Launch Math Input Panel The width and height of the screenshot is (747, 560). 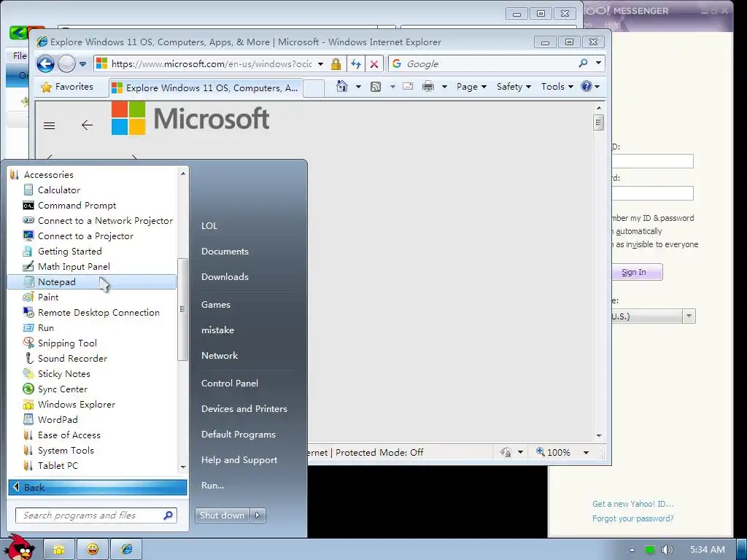[66, 266]
